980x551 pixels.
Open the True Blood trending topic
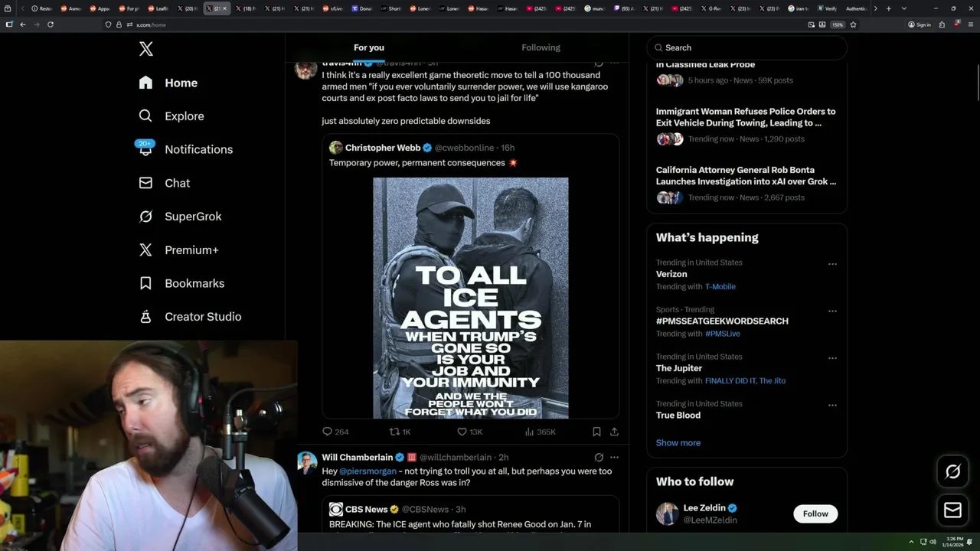click(x=678, y=416)
